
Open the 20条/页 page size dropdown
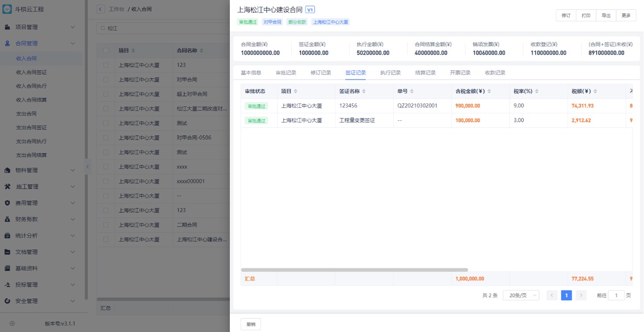pyautogui.click(x=521, y=295)
